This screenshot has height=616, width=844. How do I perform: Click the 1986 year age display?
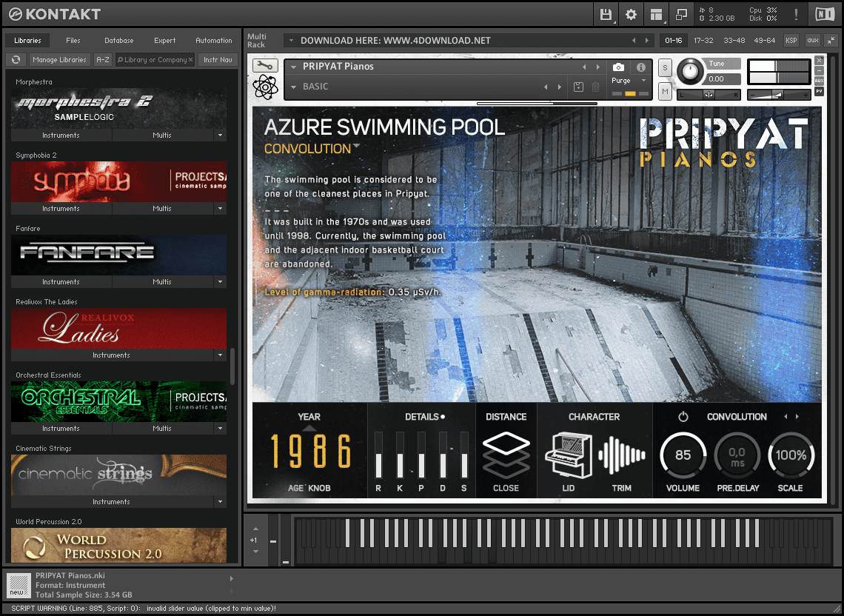(x=309, y=451)
